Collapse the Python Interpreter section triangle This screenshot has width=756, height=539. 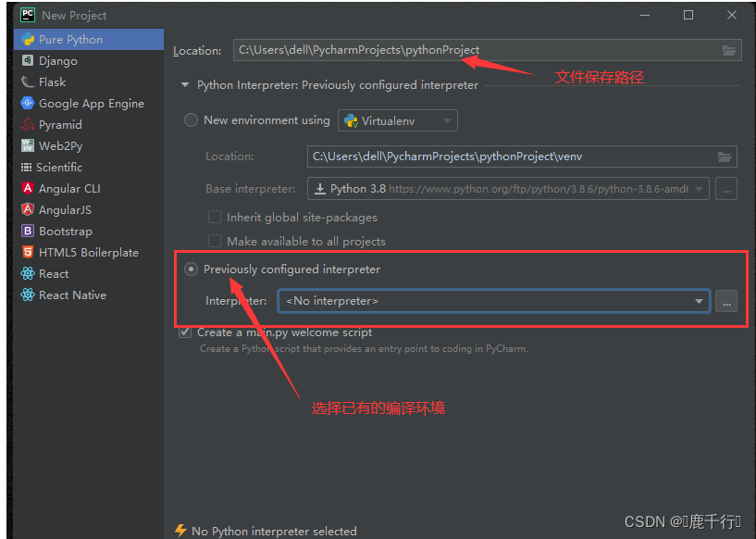(185, 85)
